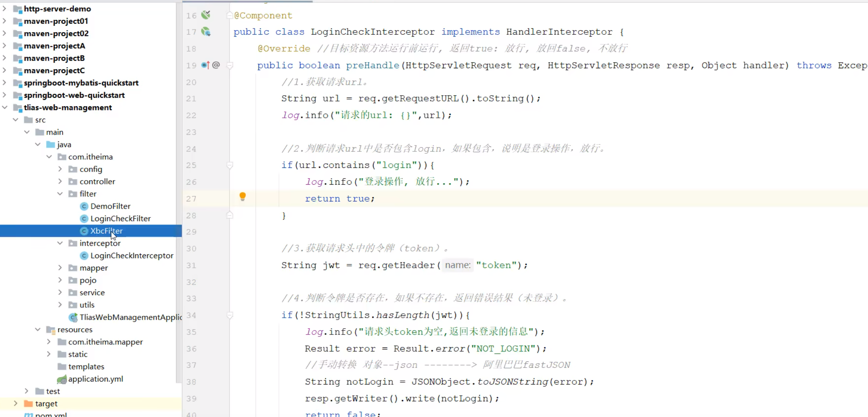Collapse the filter package folder
This screenshot has width=868, height=417.
coord(60,194)
